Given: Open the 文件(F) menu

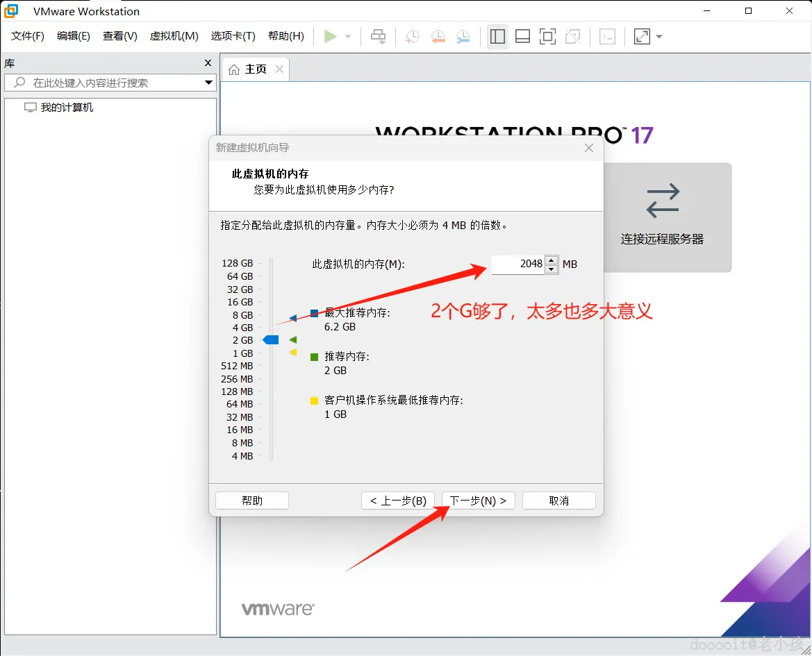Looking at the screenshot, I should pyautogui.click(x=28, y=35).
